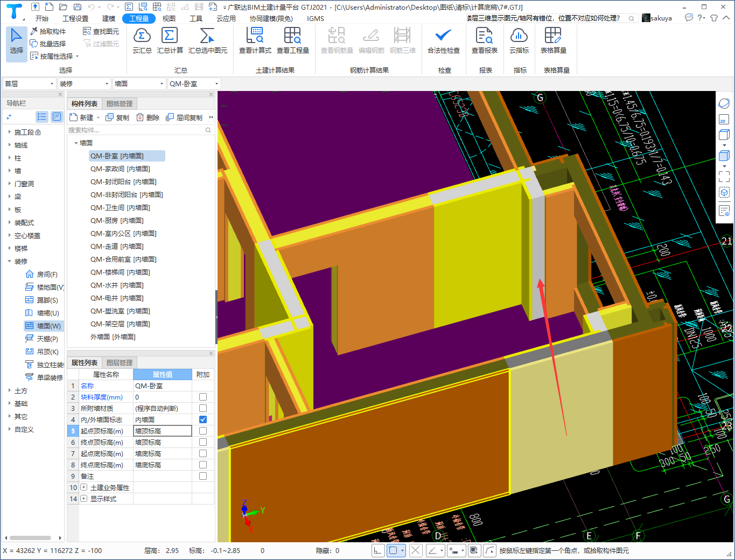Select 房间(F) in decoration tree
This screenshot has width=735, height=560.
pos(41,274)
